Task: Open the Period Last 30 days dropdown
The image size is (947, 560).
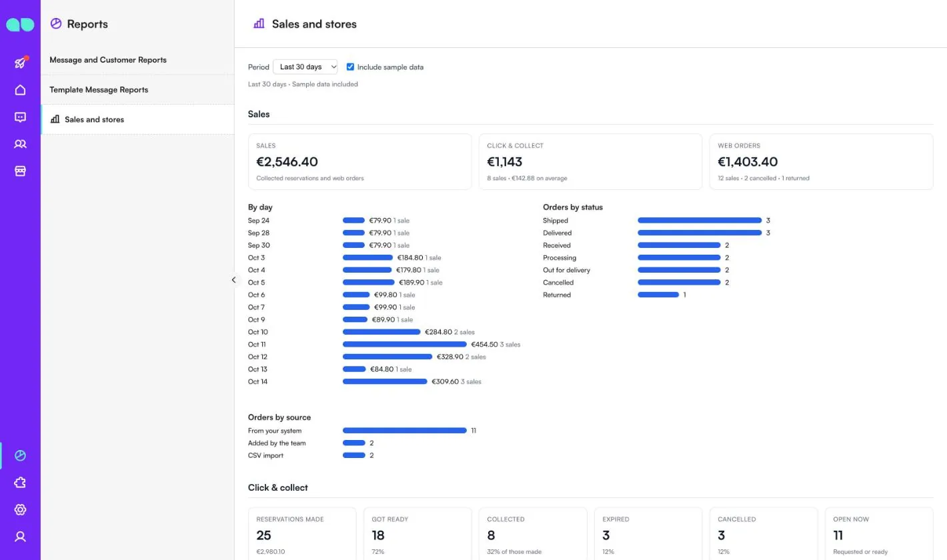Action: [305, 67]
